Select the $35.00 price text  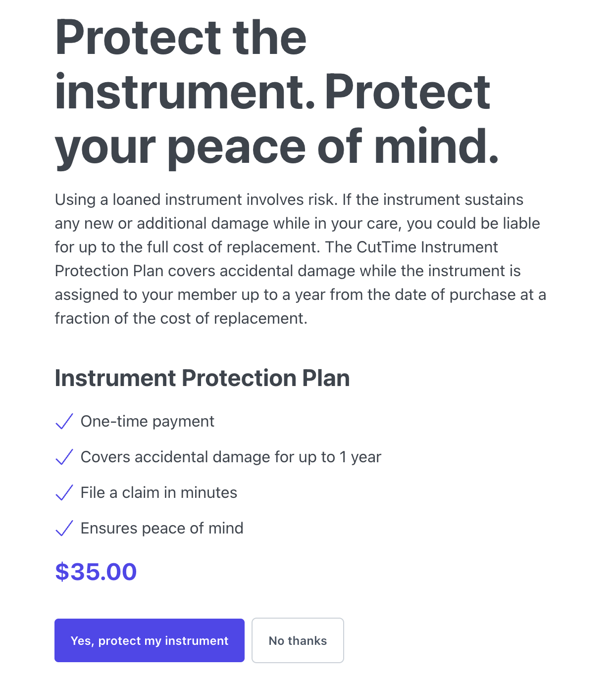[x=96, y=572]
